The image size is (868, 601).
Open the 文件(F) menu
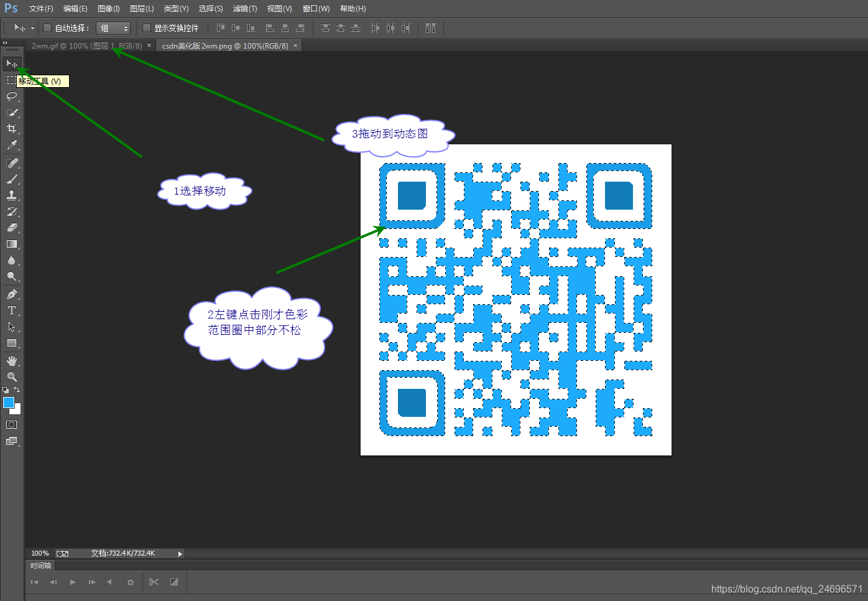(41, 9)
